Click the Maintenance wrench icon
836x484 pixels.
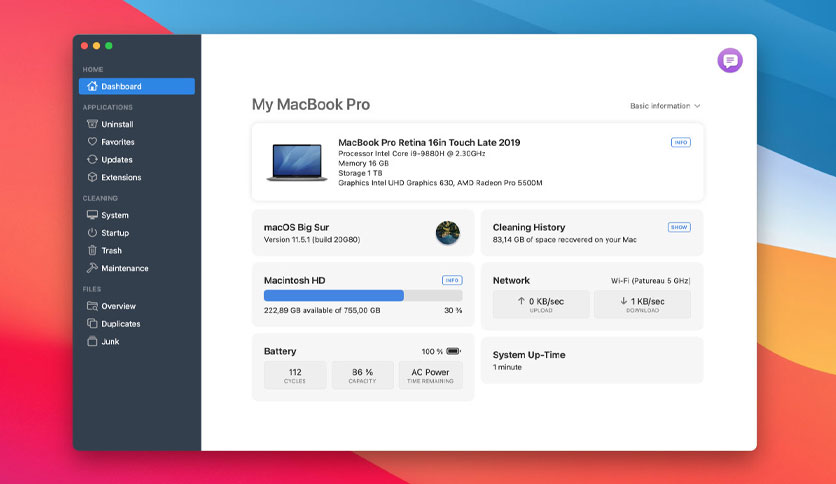[92, 268]
